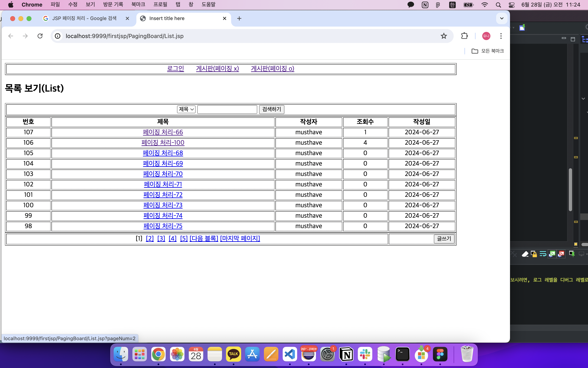This screenshot has width=588, height=368.
Task: Open System Settings from the Dock
Action: coord(327,354)
